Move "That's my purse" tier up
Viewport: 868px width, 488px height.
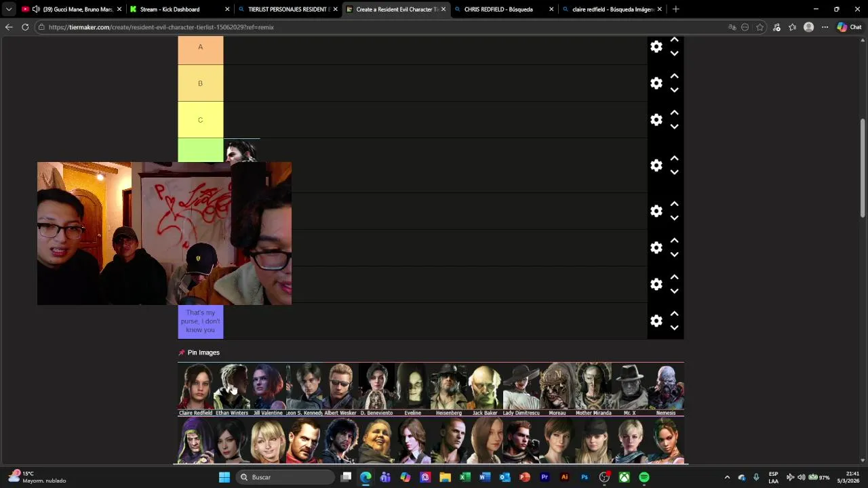tap(674, 314)
